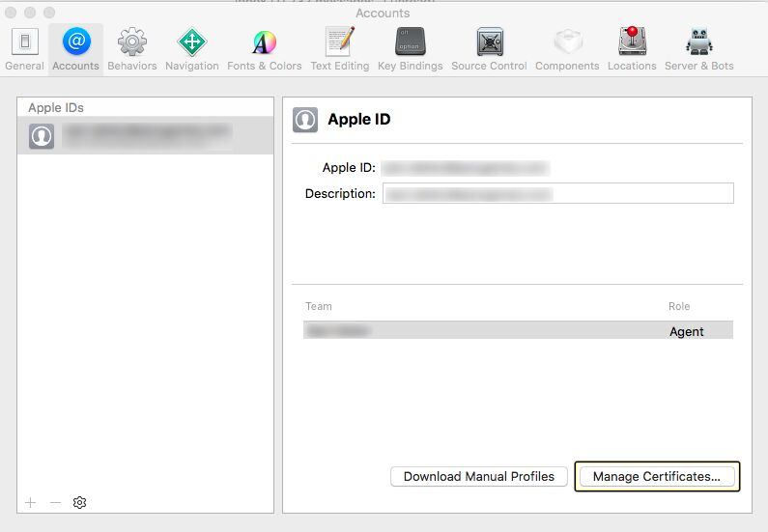Image resolution: width=768 pixels, height=532 pixels.
Task: Open Server & Bots preferences
Action: 699,49
